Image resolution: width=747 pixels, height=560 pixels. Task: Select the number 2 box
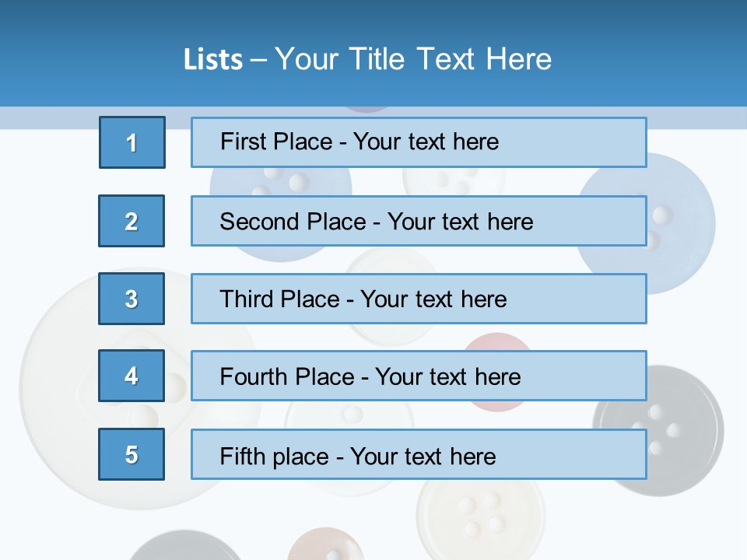132,221
